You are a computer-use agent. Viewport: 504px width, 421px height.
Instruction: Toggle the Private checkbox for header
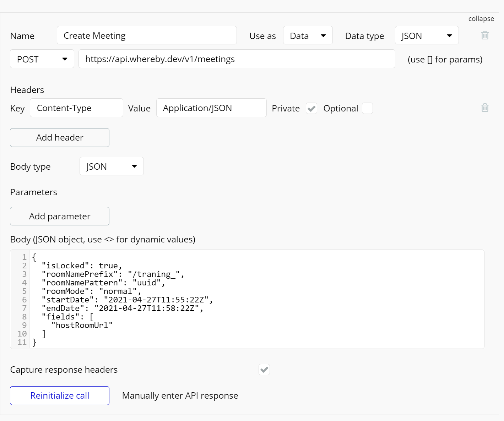click(x=311, y=108)
